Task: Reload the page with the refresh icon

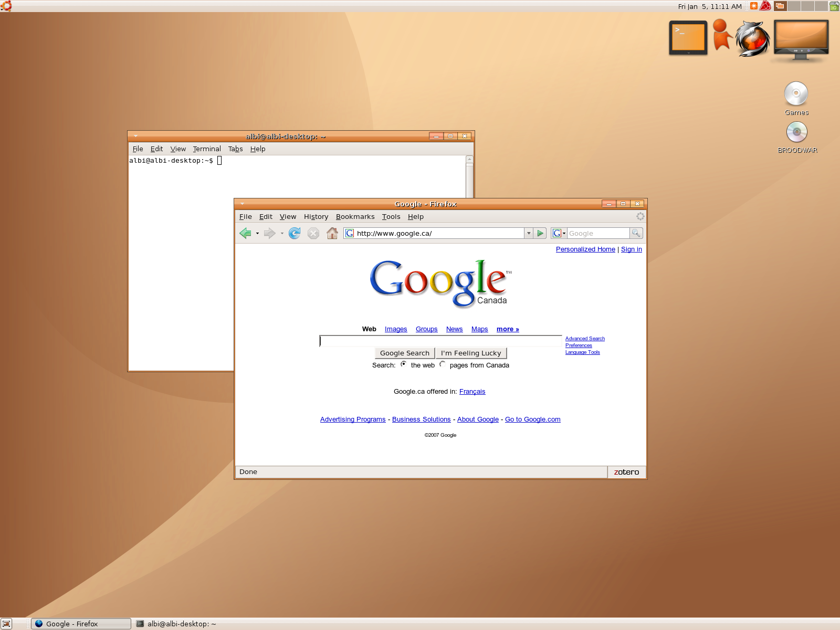Action: (x=295, y=233)
